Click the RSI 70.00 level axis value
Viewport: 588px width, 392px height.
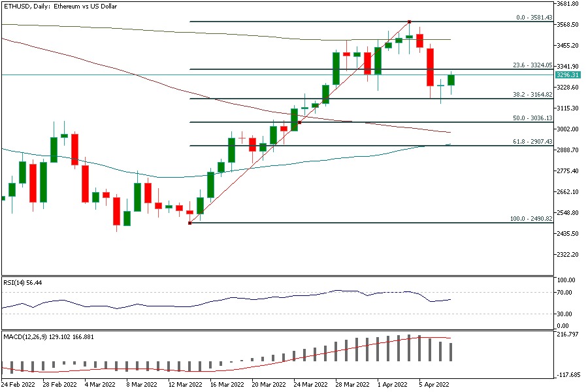tap(564, 293)
